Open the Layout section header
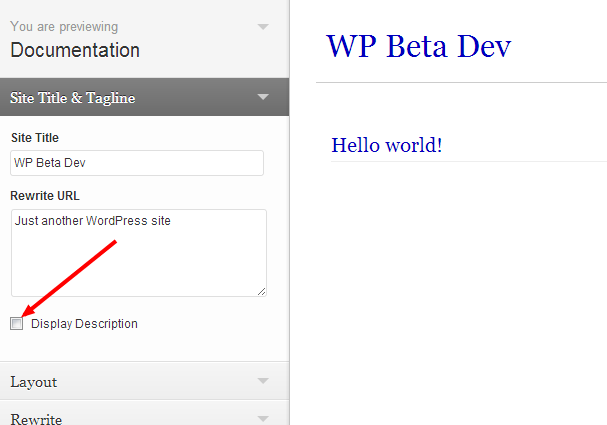 144,381
